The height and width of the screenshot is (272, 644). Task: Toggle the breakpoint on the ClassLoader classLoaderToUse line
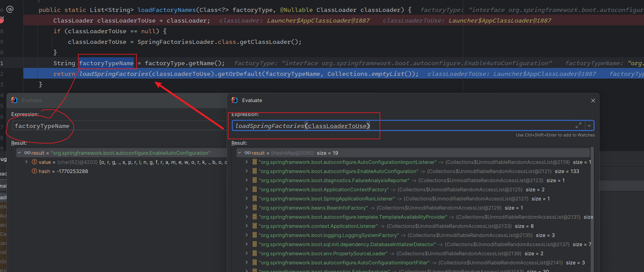click(x=2, y=20)
